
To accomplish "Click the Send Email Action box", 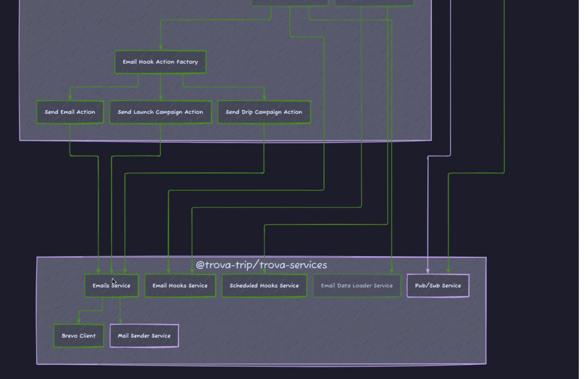I will [70, 112].
